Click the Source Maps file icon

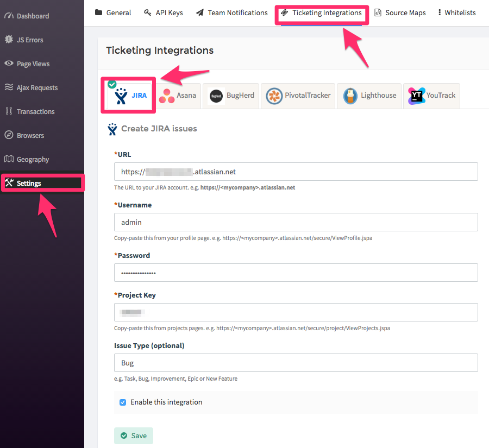pos(378,12)
